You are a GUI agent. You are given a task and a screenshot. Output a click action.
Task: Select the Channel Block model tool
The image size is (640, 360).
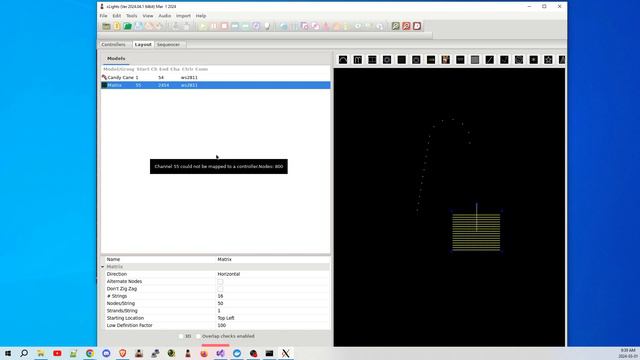(x=372, y=60)
